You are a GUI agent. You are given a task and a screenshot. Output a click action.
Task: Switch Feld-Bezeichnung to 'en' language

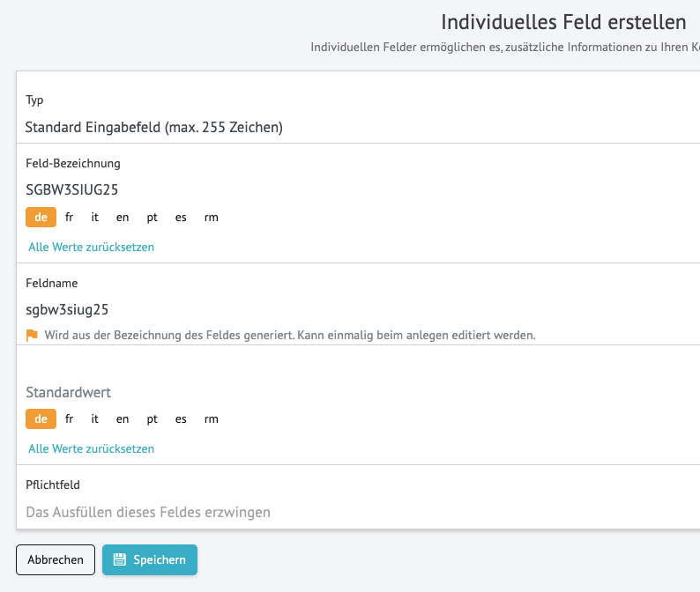pos(123,218)
